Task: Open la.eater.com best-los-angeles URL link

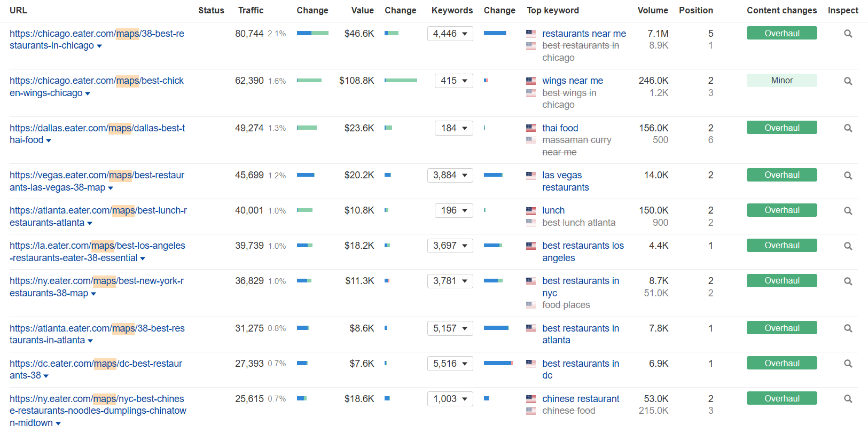Action: 97,252
